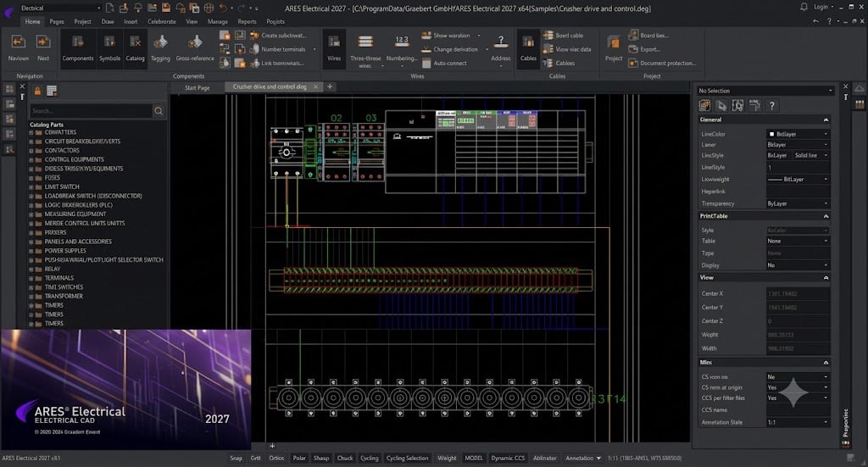Open the Cables tool icon
Viewport: 868px width, 467px height.
[528, 47]
